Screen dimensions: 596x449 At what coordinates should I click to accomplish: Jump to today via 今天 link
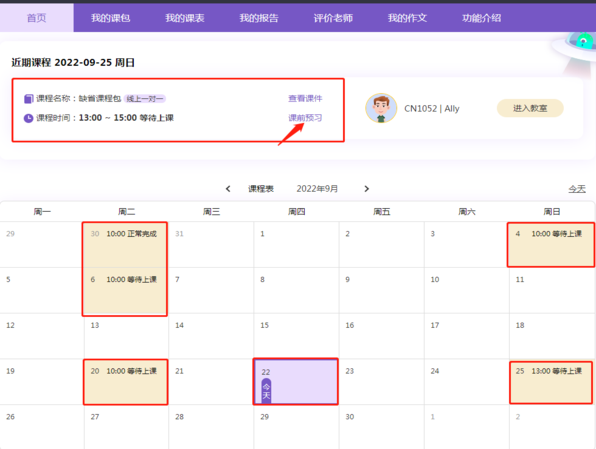[x=577, y=189]
